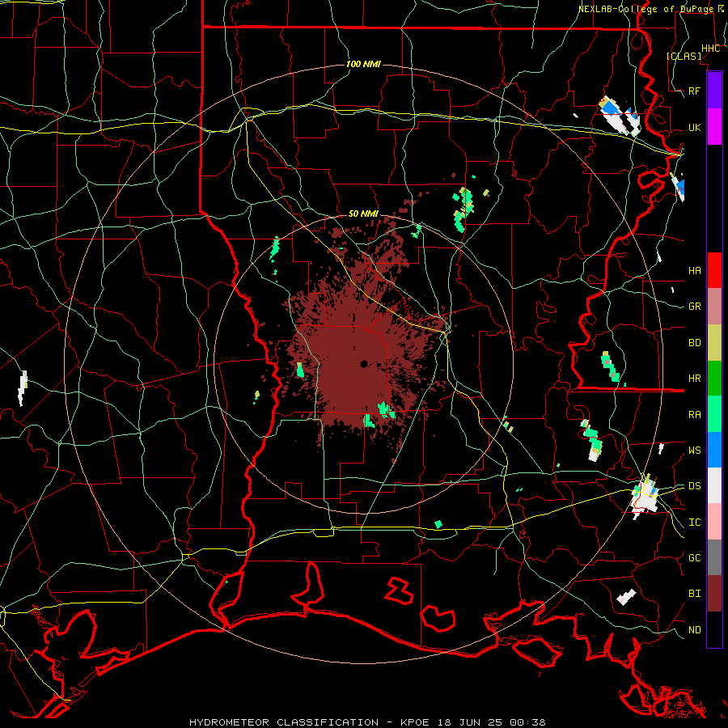Screen dimensions: 728x728
Task: Select the GC gray legend swatch
Action: click(714, 557)
